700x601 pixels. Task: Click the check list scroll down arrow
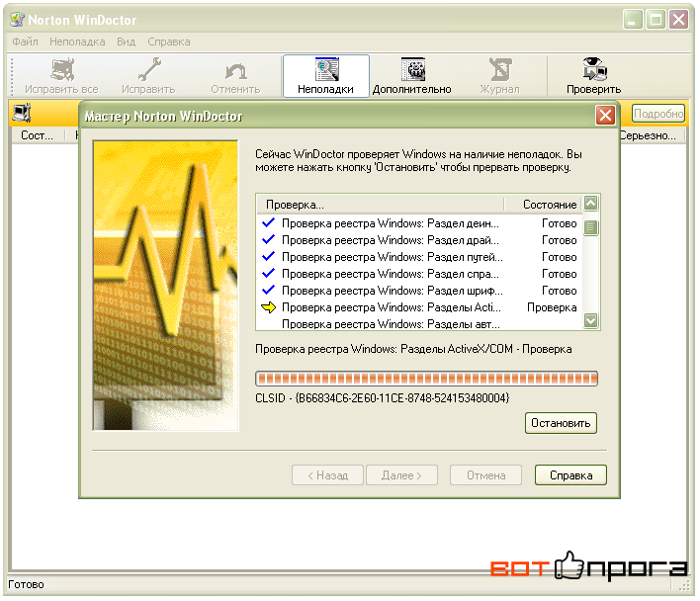(x=590, y=320)
